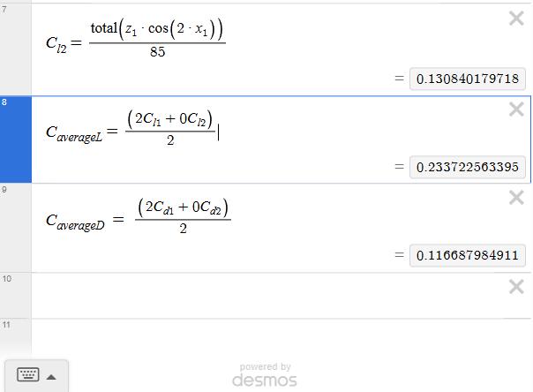Click the 0.116687984911 output value
This screenshot has width=533, height=392.
click(x=468, y=255)
